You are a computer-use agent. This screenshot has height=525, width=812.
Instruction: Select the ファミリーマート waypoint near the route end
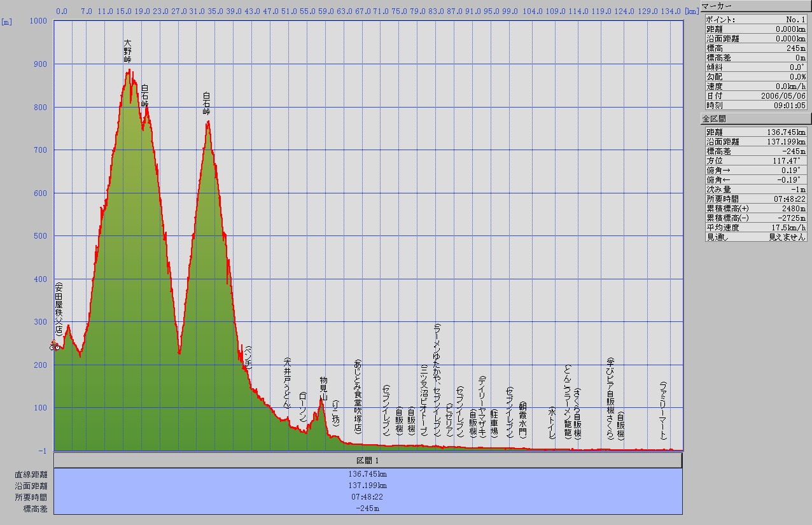tap(663, 410)
